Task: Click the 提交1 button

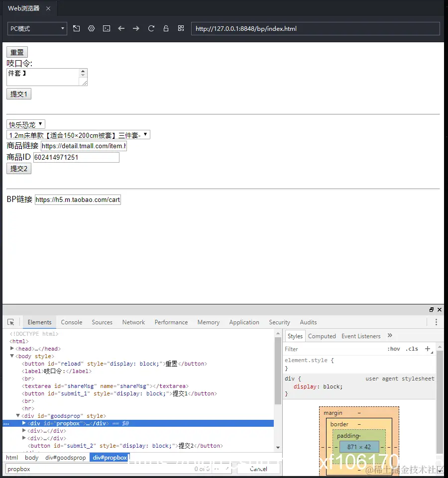Action: pyautogui.click(x=19, y=94)
